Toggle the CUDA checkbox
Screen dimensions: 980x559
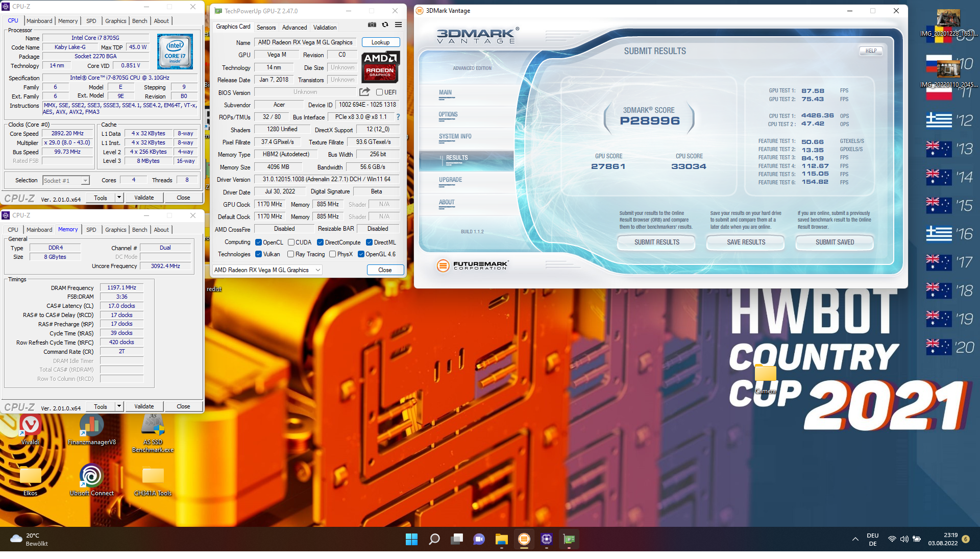point(291,242)
